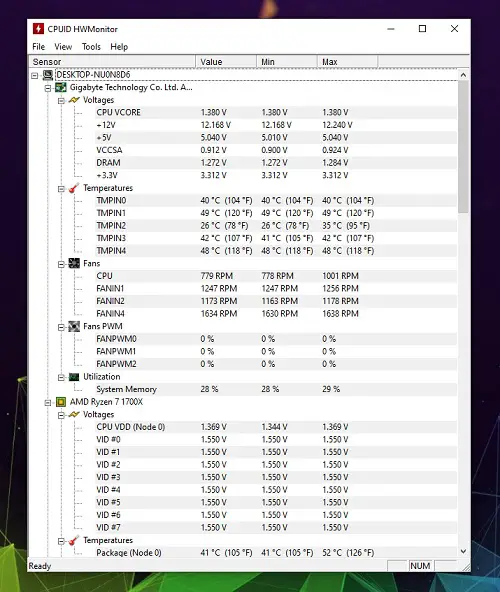Viewport: 500px width, 592px height.
Task: Select the CPU VCORE row
Action: tap(276, 113)
